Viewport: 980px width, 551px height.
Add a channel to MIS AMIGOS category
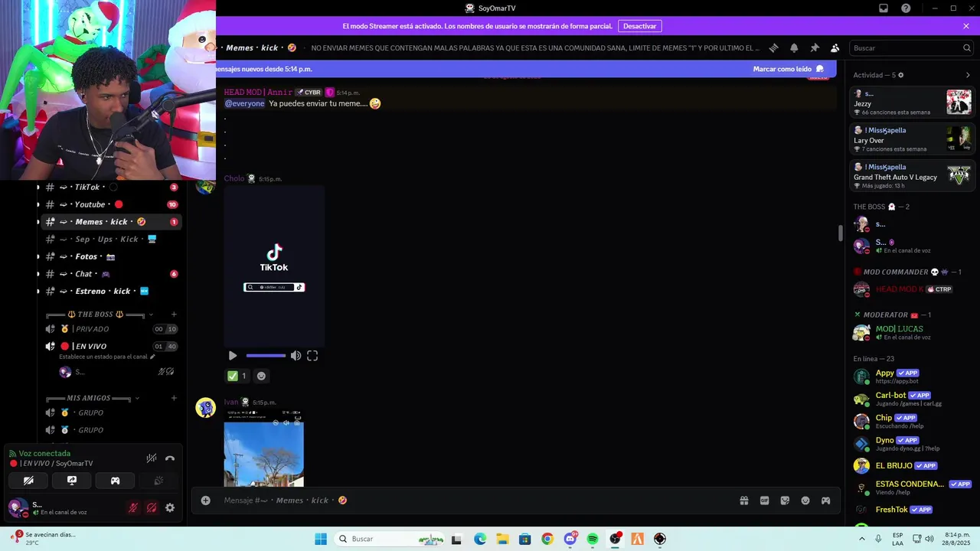click(x=174, y=398)
